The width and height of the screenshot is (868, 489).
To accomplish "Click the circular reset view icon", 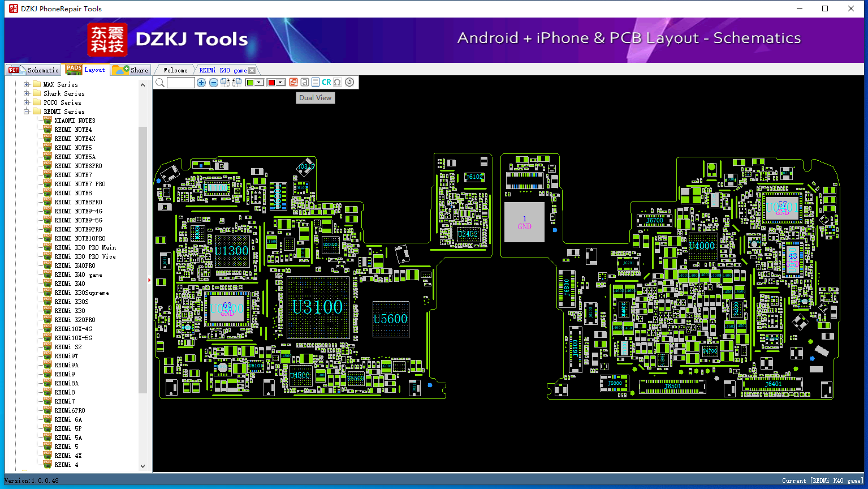I will [x=349, y=83].
